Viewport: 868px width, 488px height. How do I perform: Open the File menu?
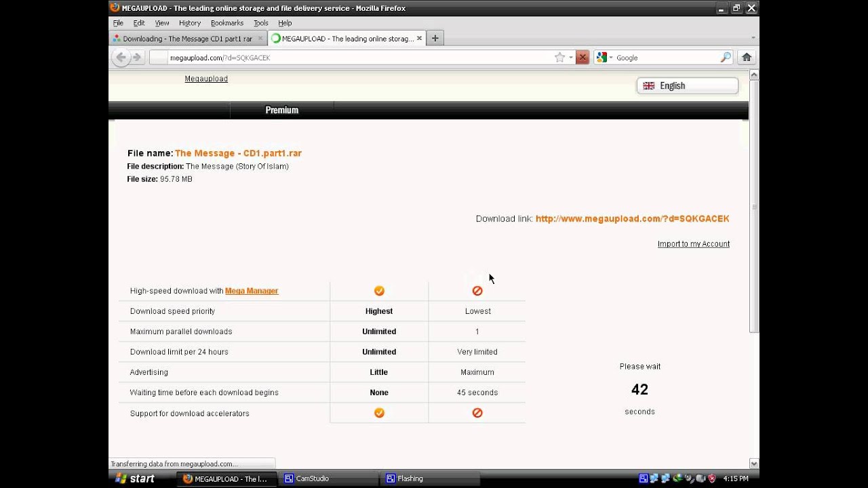click(x=118, y=23)
